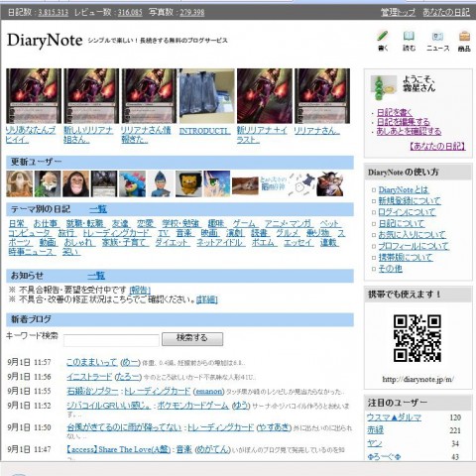
Task: Click the 日記を編集する link
Action: (404, 122)
